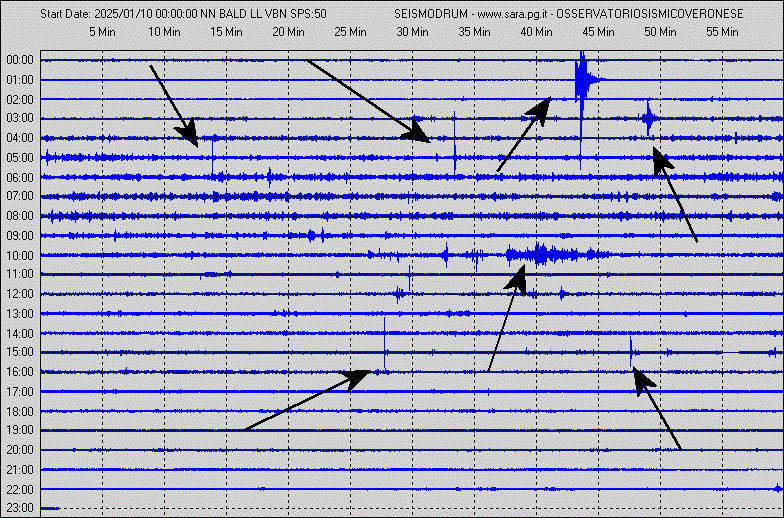The height and width of the screenshot is (518, 784).
Task: Click the spike on the 15:00 trace near 28 min
Action: pos(384,342)
